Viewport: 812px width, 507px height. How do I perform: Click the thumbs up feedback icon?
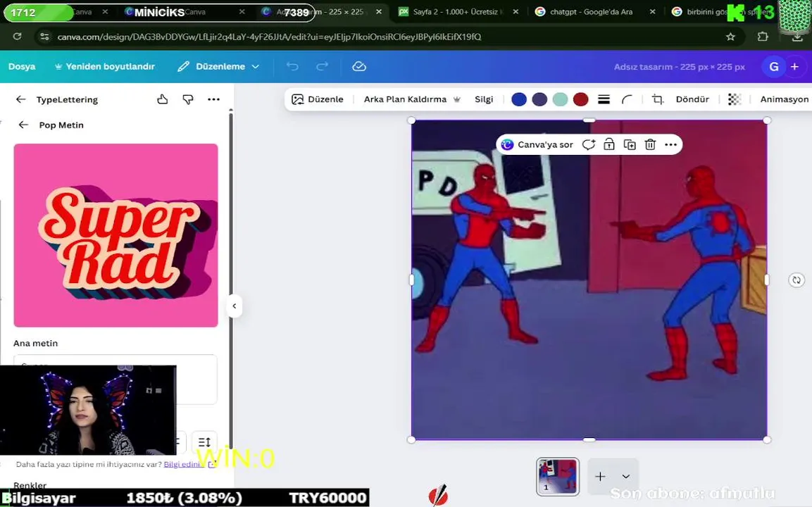coord(163,99)
